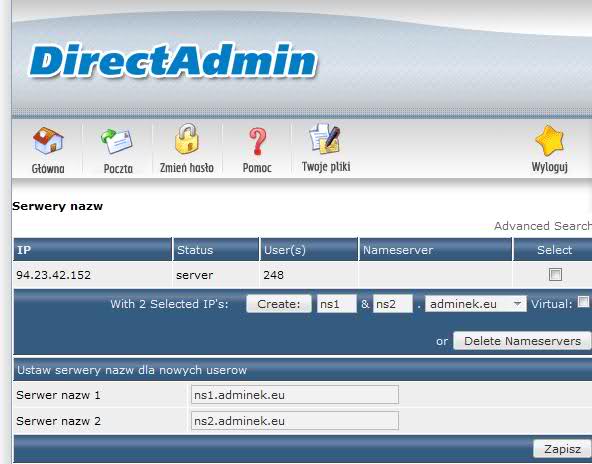Click the Główna house icon
Screen dimensions: 592x464
[48, 141]
